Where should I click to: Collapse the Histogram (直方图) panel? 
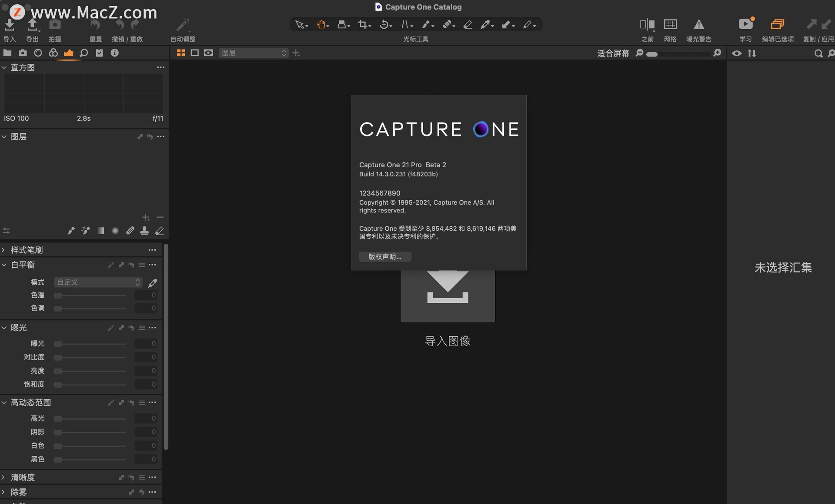click(x=4, y=67)
